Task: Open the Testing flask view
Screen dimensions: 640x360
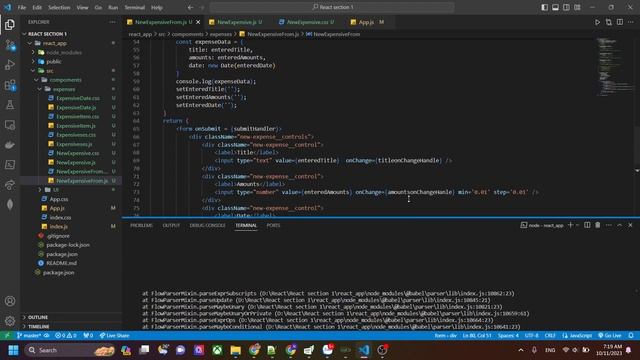Action: (x=10, y=105)
